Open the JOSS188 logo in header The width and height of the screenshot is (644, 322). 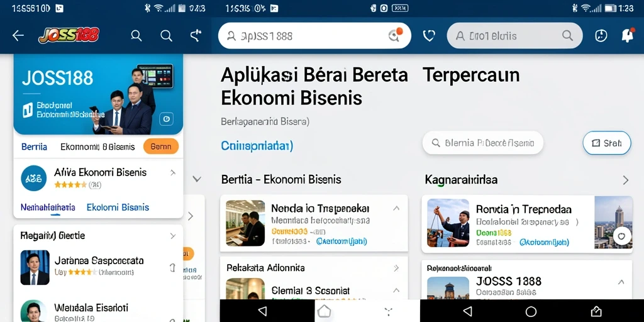[x=69, y=36]
